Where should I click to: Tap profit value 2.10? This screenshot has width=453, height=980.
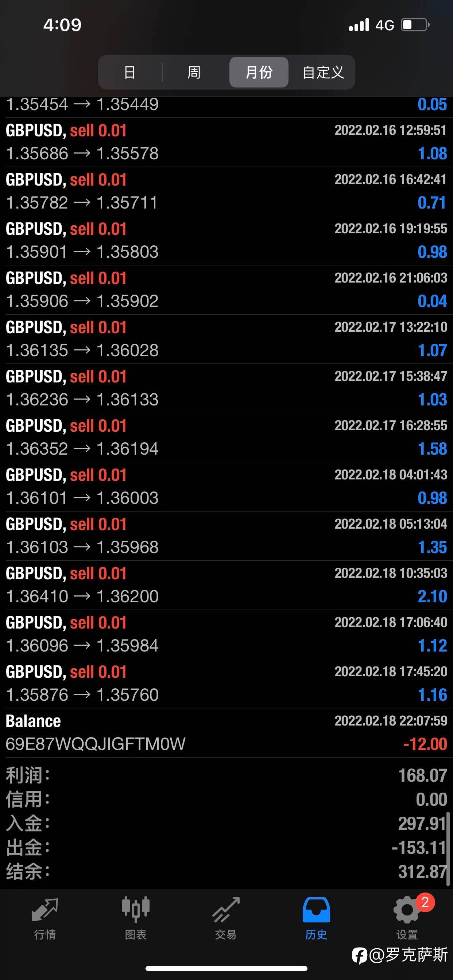(x=433, y=596)
